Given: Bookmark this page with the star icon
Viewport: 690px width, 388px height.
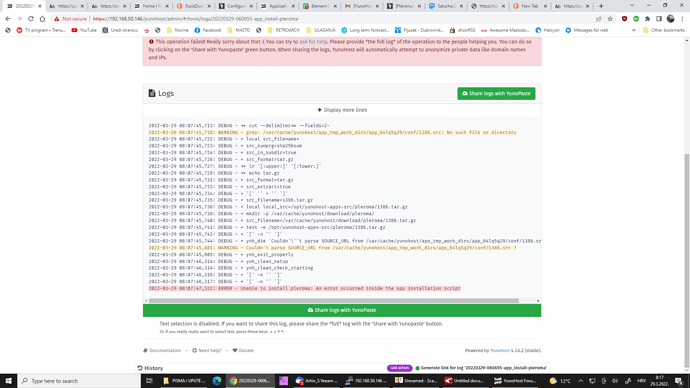Looking at the screenshot, I should tap(610, 19).
